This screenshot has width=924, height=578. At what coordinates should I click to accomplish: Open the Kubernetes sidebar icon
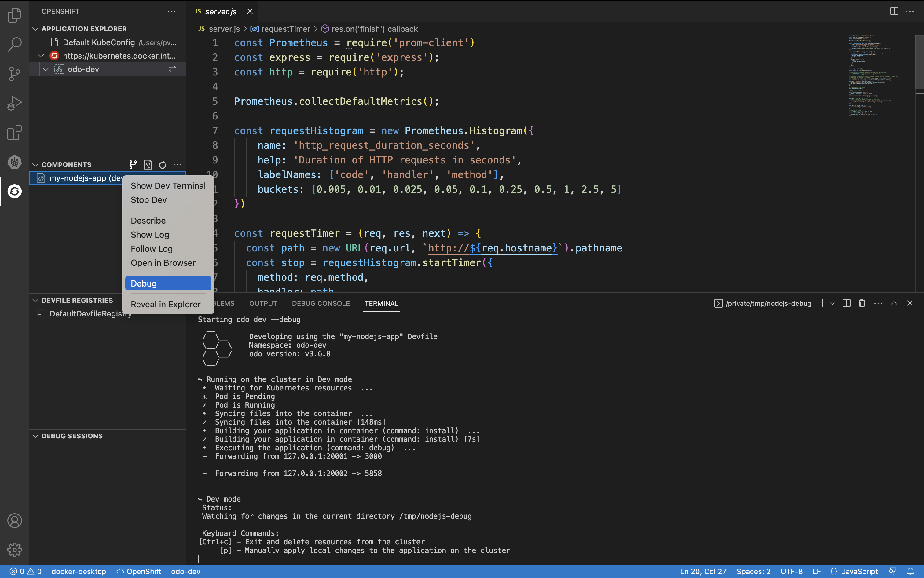[x=15, y=162]
